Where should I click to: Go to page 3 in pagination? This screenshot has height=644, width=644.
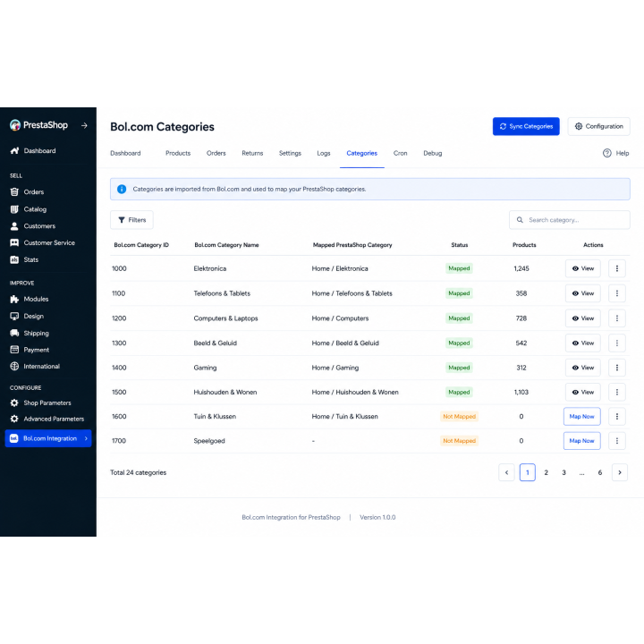coord(563,472)
